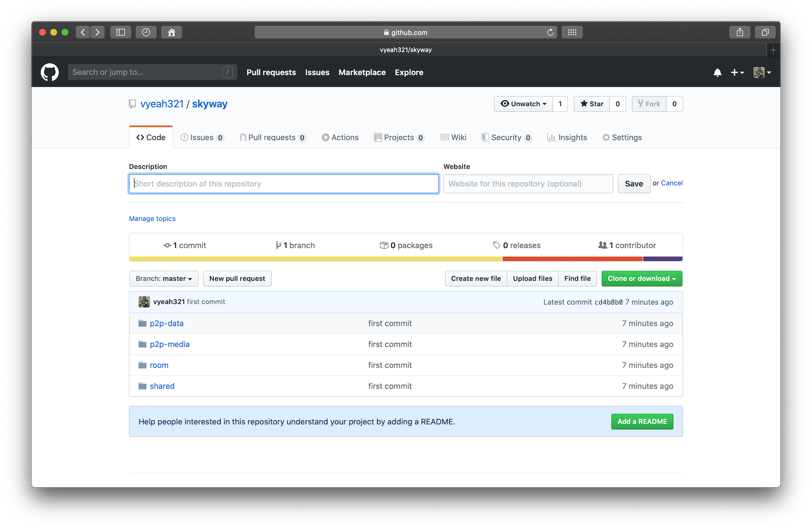
Task: Open Safari's history clock icon
Action: coord(146,32)
